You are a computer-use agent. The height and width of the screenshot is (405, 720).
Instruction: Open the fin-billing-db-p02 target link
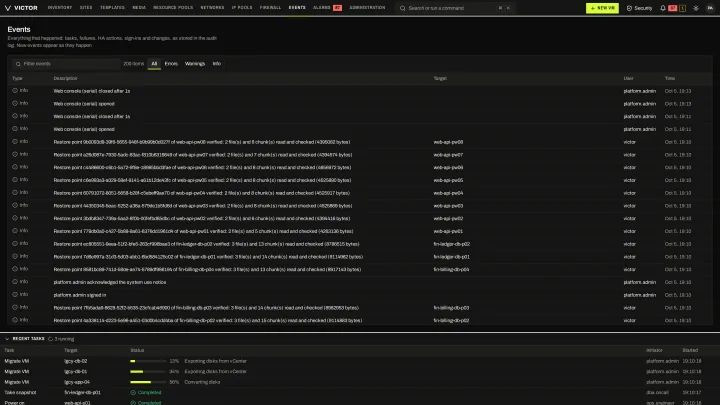(451, 321)
